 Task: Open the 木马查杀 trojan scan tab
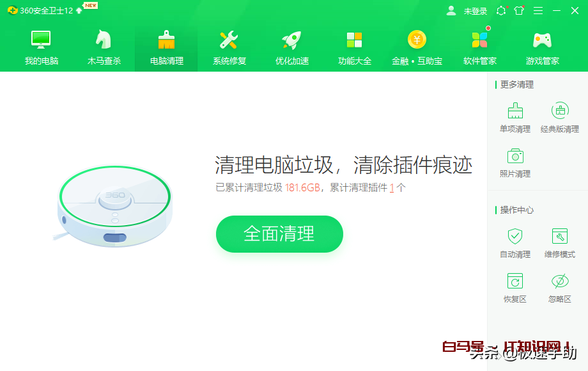[x=104, y=47]
